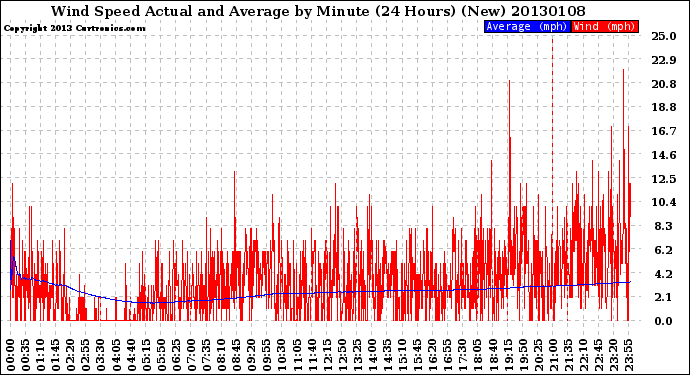The height and width of the screenshot is (375, 690).
Task: Click the 09:55 time axis label
Action: click(266, 355)
